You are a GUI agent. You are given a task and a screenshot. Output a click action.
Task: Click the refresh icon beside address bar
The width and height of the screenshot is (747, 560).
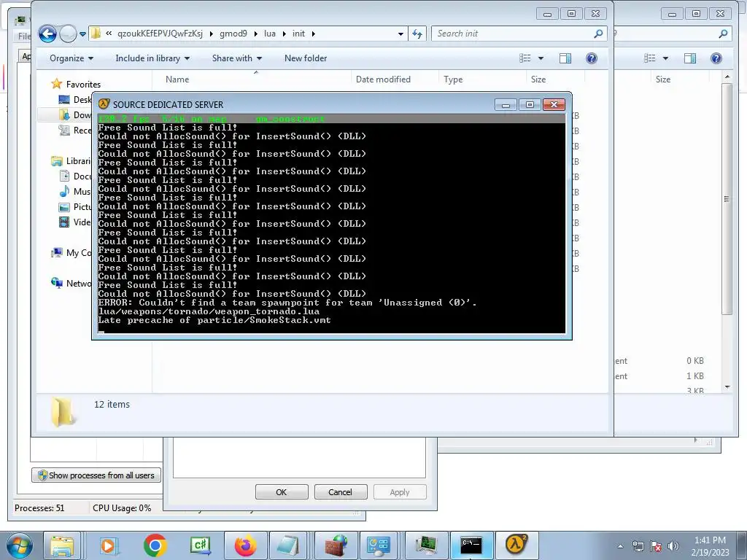pyautogui.click(x=417, y=34)
